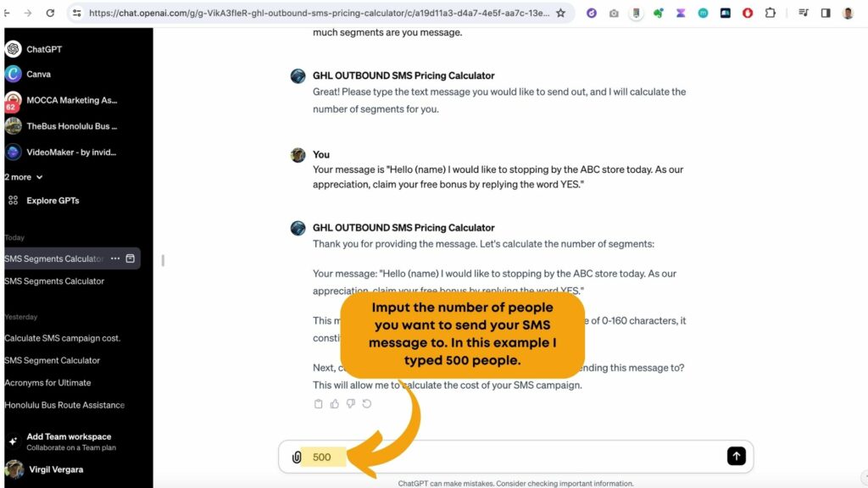The height and width of the screenshot is (488, 868).
Task: Reload the page in the browser
Action: coord(50,13)
